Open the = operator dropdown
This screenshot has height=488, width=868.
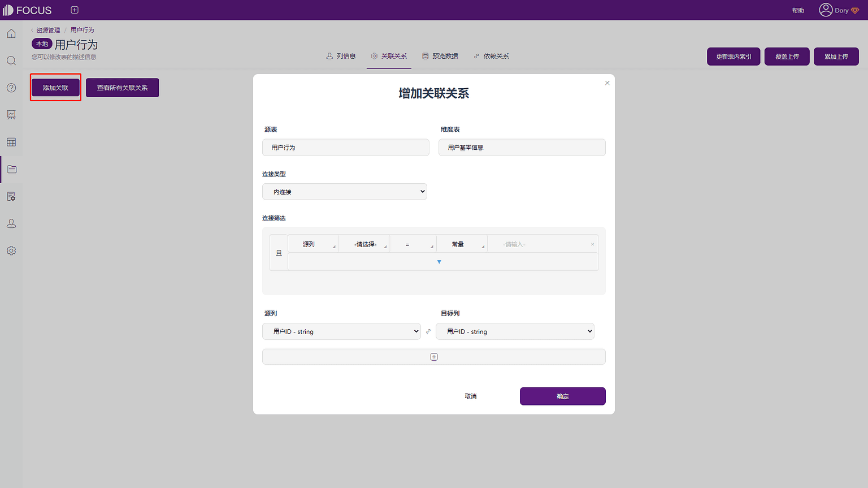[413, 244]
